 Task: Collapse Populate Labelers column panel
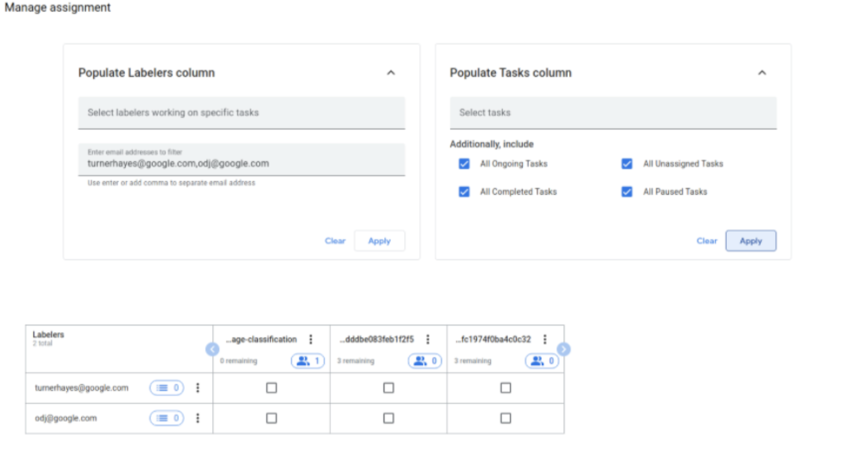coord(391,73)
